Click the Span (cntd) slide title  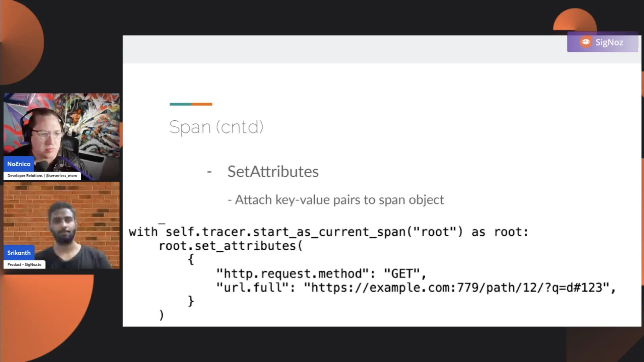click(216, 127)
